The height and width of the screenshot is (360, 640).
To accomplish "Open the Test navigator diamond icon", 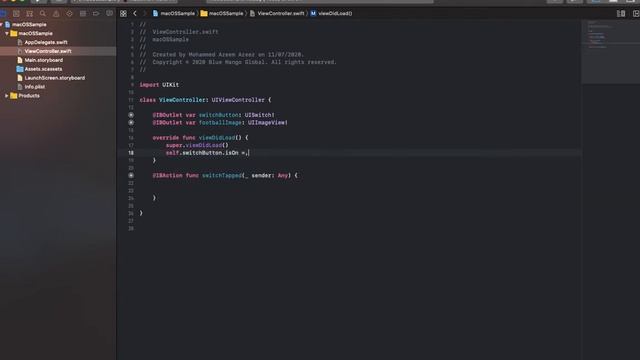I will pos(69,13).
